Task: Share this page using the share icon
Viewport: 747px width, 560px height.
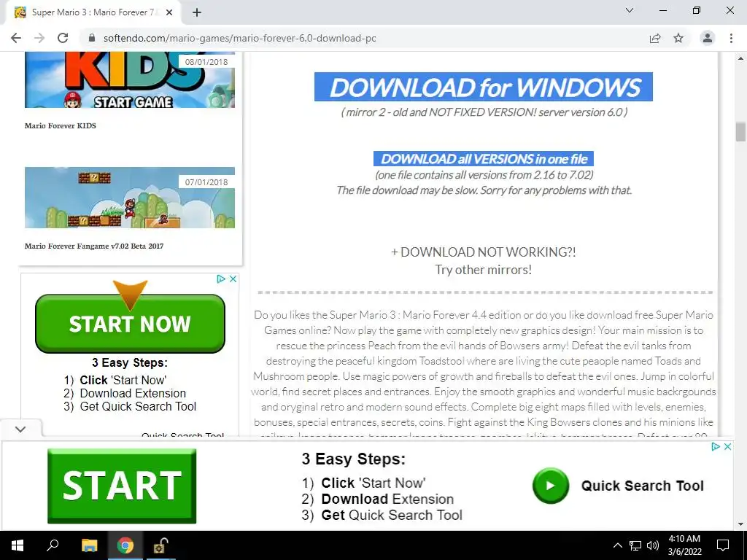Action: 655,38
